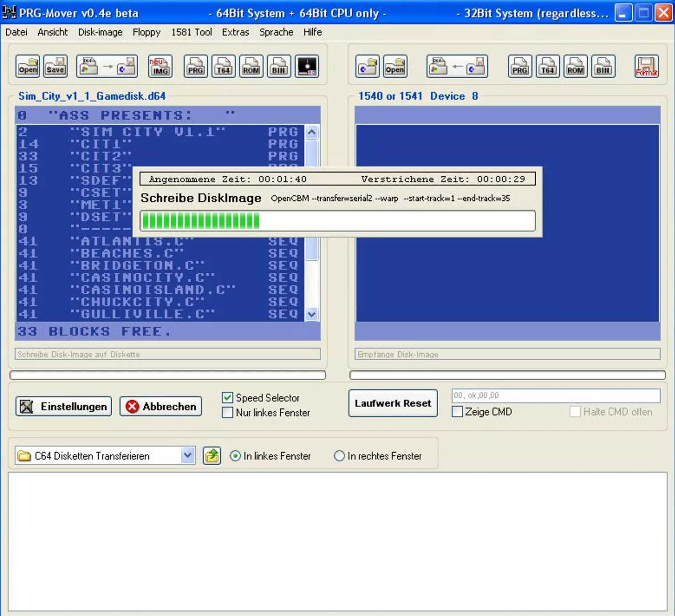Click the T64 icon in left toolbar
Viewport: 675px width, 616px height.
[x=223, y=67]
